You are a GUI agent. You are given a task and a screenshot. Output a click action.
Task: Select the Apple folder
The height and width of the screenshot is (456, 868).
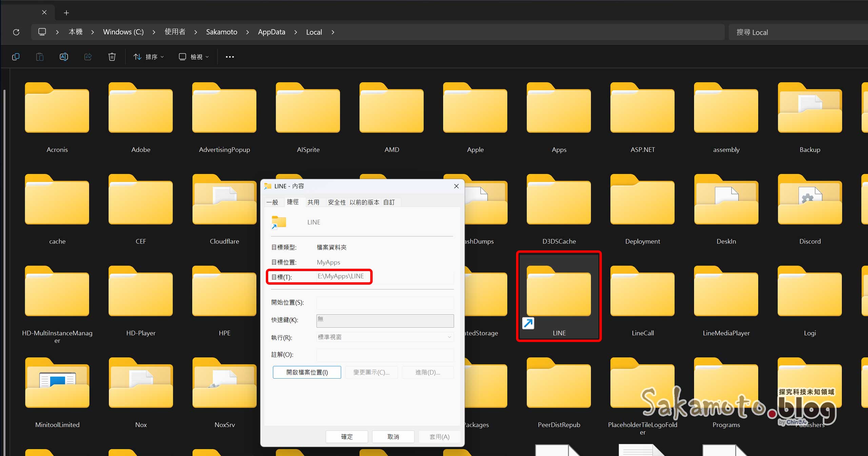tap(475, 117)
